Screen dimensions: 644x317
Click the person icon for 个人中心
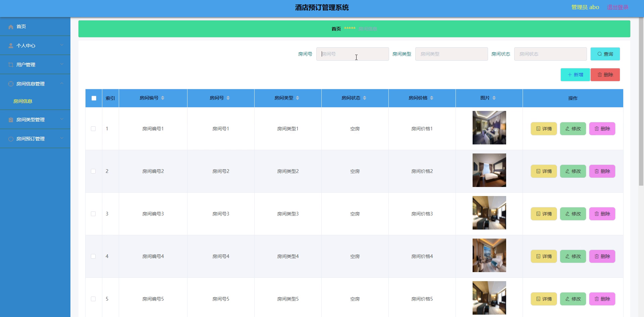(x=11, y=46)
